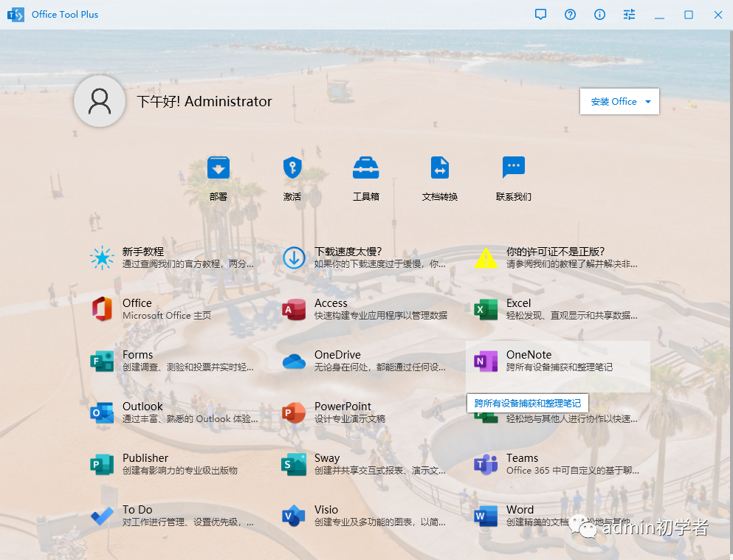Click the 下载速度太慢 download arrow icon
This screenshot has width=733, height=560.
(294, 257)
